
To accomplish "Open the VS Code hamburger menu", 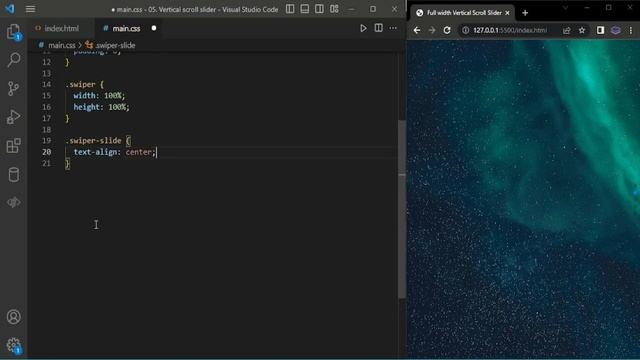I will coord(30,9).
